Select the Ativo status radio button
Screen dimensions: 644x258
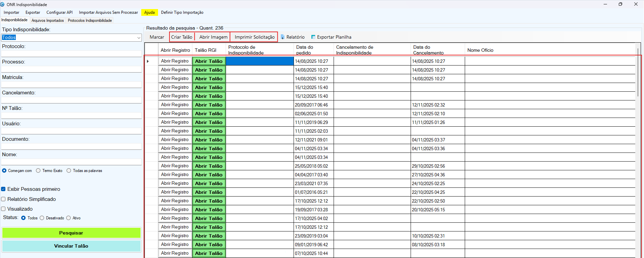click(x=69, y=218)
